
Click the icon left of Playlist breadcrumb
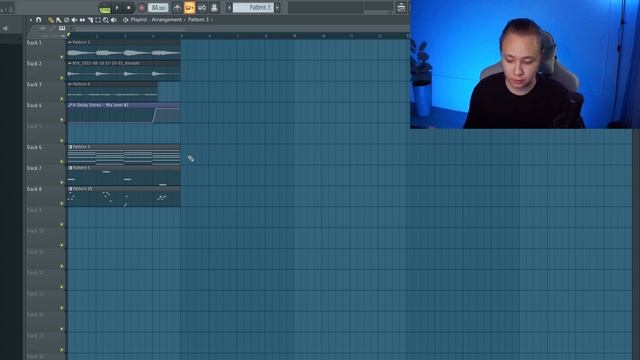(x=126, y=20)
